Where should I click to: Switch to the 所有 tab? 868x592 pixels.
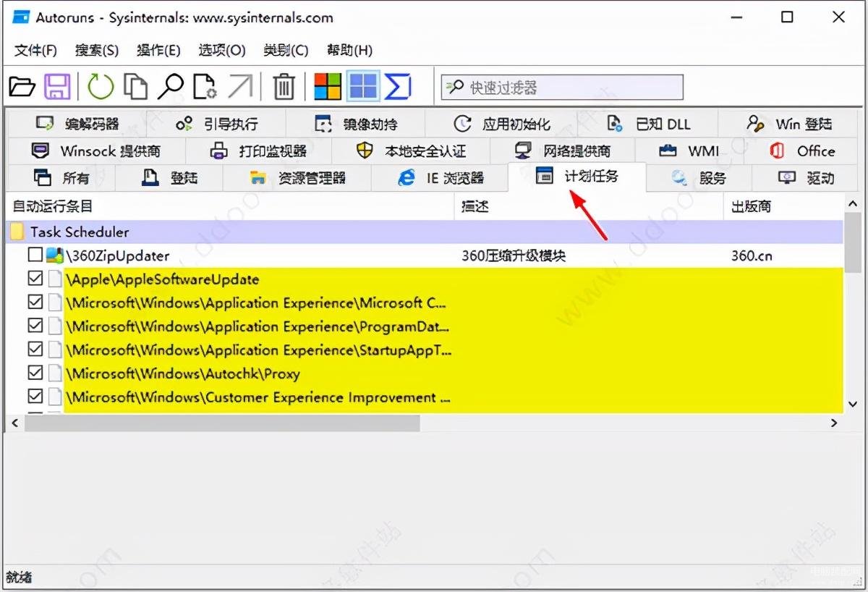pyautogui.click(x=62, y=178)
